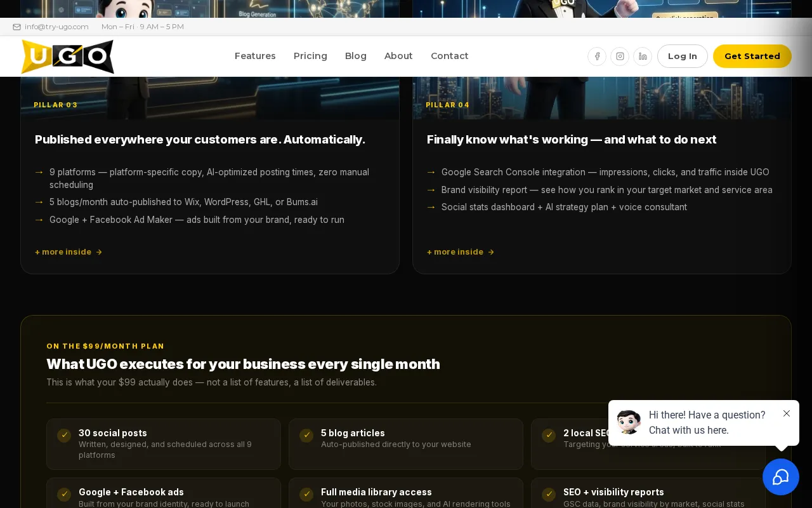This screenshot has height=508, width=812.
Task: Click checkmark icon next to 2 local SEO
Action: point(549,435)
